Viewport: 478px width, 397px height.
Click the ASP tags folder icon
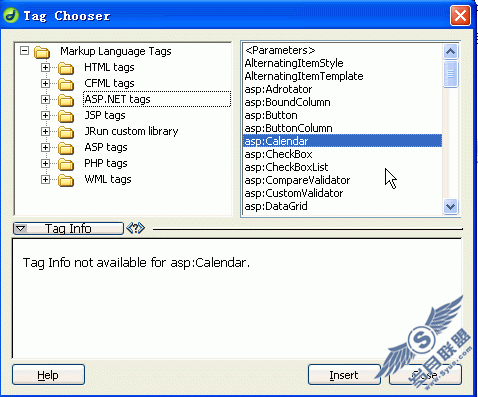pyautogui.click(x=66, y=148)
